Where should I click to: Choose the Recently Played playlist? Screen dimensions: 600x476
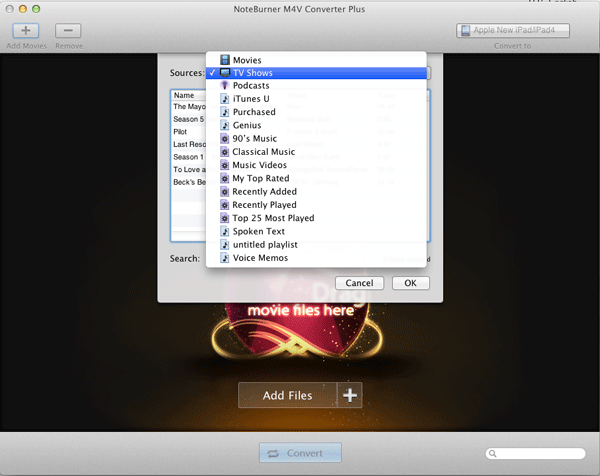(x=316, y=205)
